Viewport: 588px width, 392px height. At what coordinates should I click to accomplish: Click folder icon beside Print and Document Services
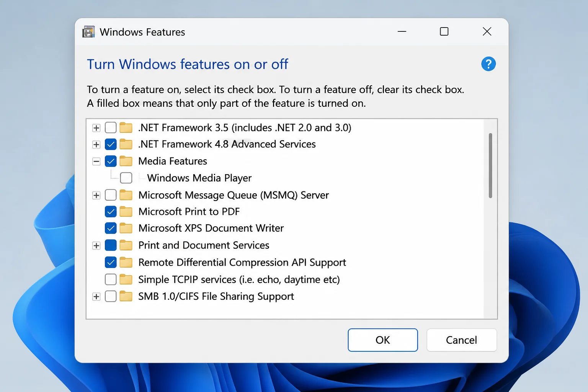[126, 245]
